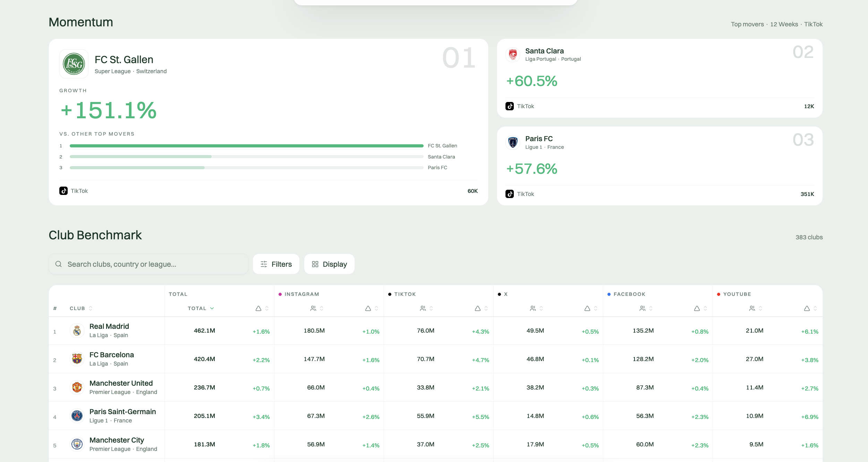Click the '66.0M' Instagram value for Manchester United
The width and height of the screenshot is (868, 462).
(316, 387)
